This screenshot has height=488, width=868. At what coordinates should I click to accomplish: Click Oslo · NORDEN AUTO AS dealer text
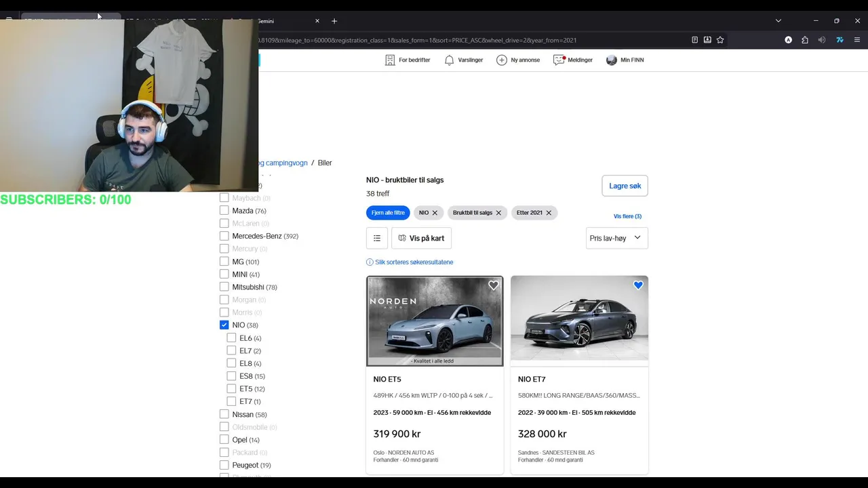(x=403, y=453)
